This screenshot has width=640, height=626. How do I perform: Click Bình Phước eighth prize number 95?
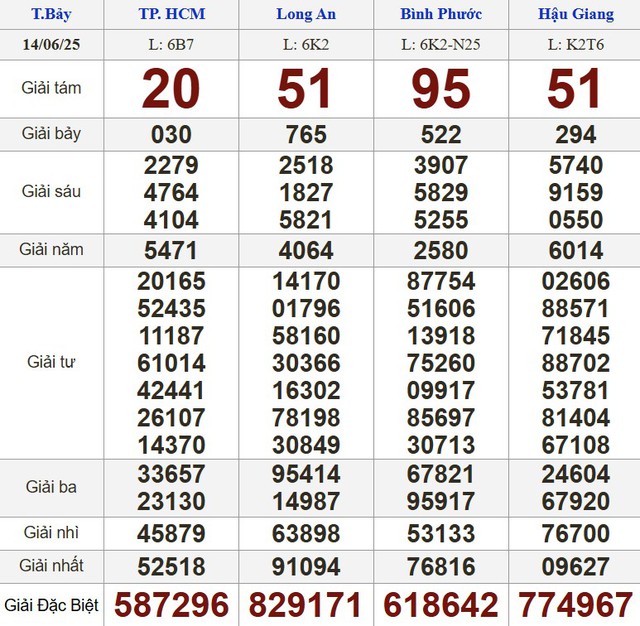coord(441,89)
